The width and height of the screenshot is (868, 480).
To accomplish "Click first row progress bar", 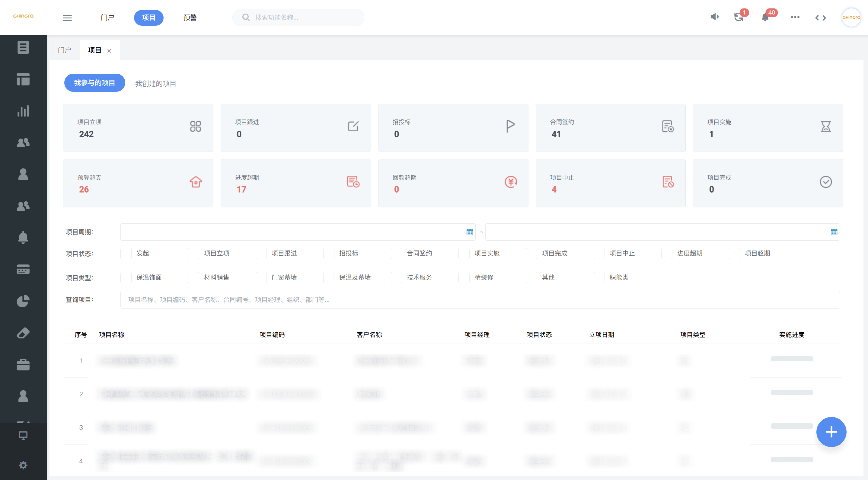I will pyautogui.click(x=792, y=359).
